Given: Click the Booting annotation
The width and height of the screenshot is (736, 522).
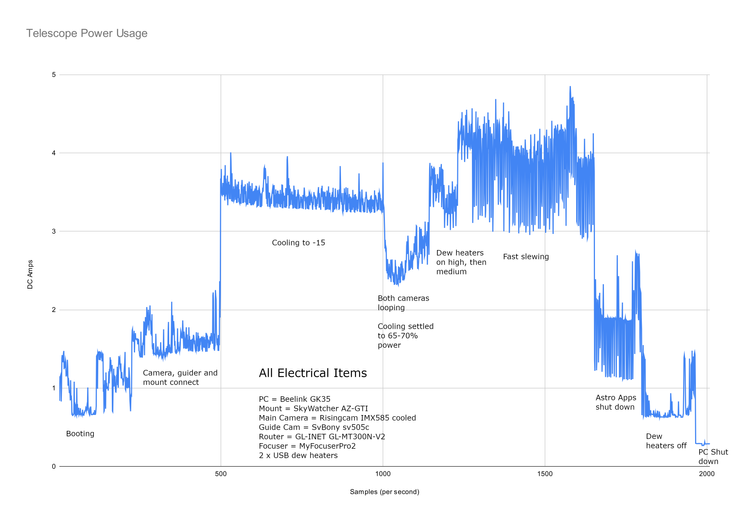Looking at the screenshot, I should click(x=81, y=434).
